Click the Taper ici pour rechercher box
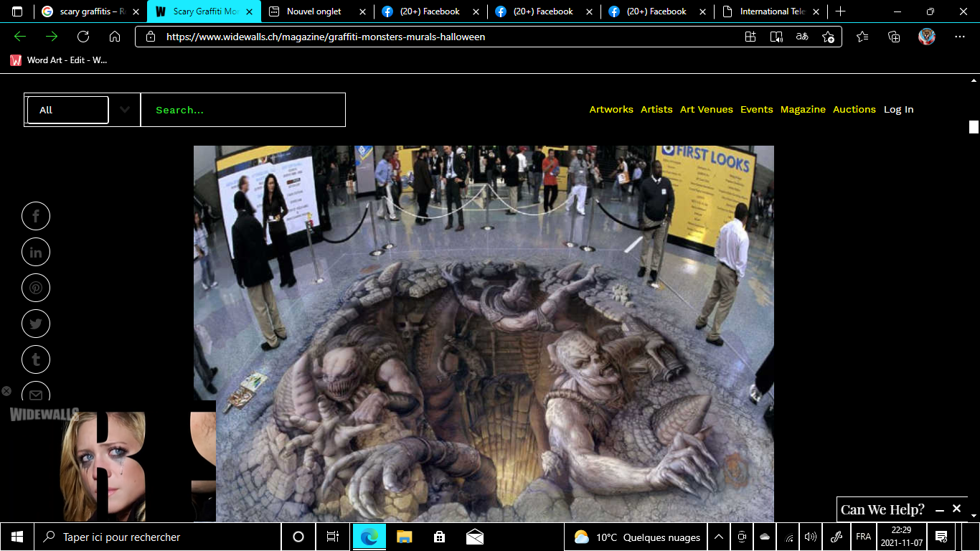 (x=159, y=537)
